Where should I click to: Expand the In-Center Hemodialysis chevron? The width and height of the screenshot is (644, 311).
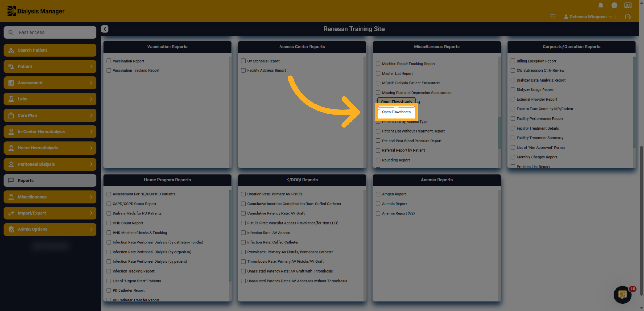click(91, 131)
